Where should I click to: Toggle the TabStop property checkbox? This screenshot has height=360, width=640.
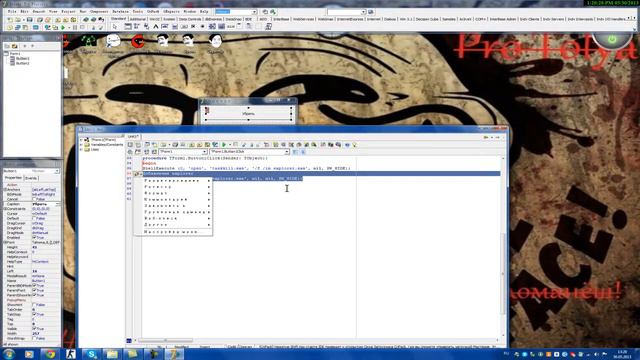[34, 314]
